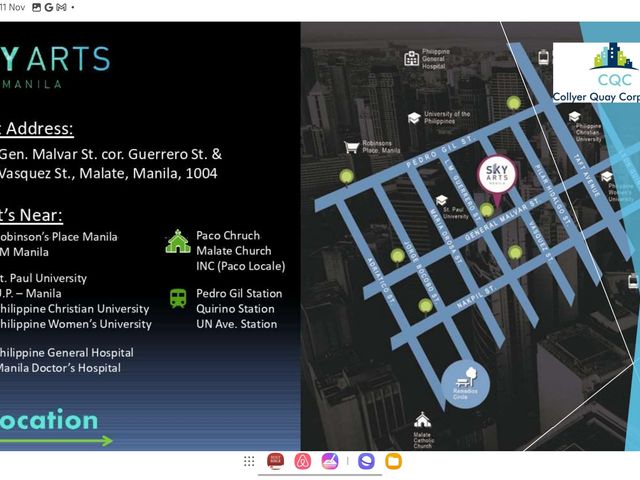Click the UN Ave. Station text
The width and height of the screenshot is (640, 480).
pyautogui.click(x=236, y=324)
